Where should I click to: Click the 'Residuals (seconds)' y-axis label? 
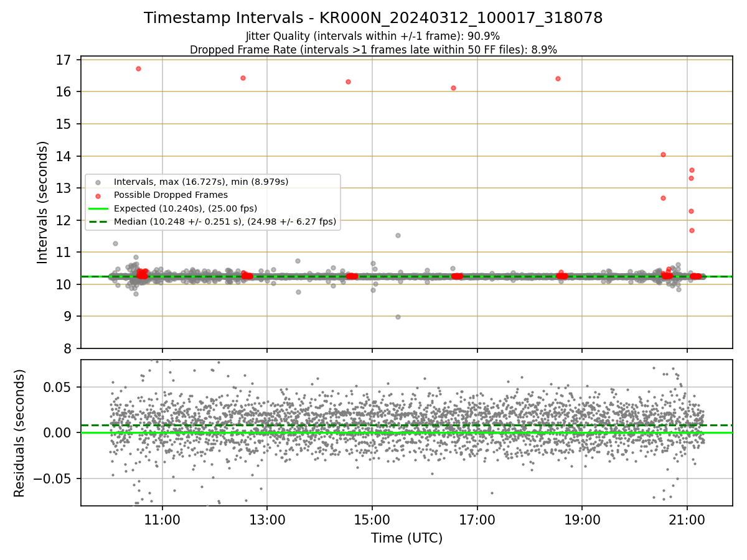[x=19, y=433]
